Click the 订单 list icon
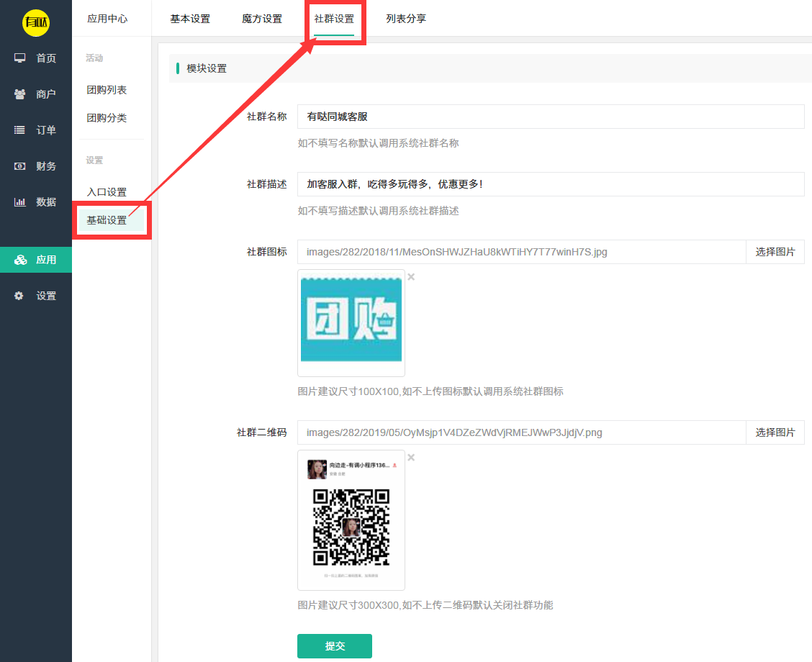 (x=19, y=130)
